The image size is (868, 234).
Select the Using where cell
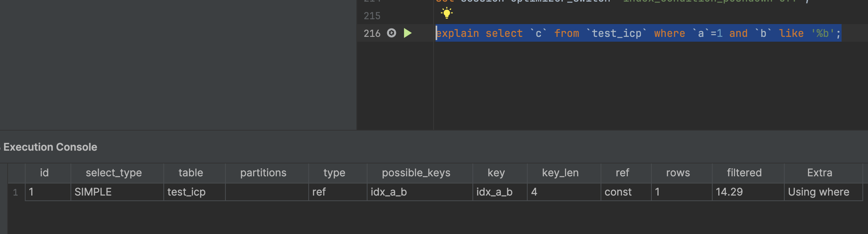823,192
